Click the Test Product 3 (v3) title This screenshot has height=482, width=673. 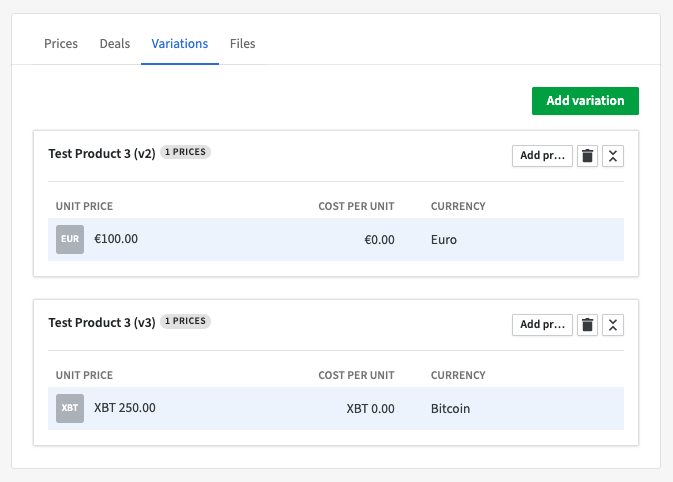tap(102, 322)
